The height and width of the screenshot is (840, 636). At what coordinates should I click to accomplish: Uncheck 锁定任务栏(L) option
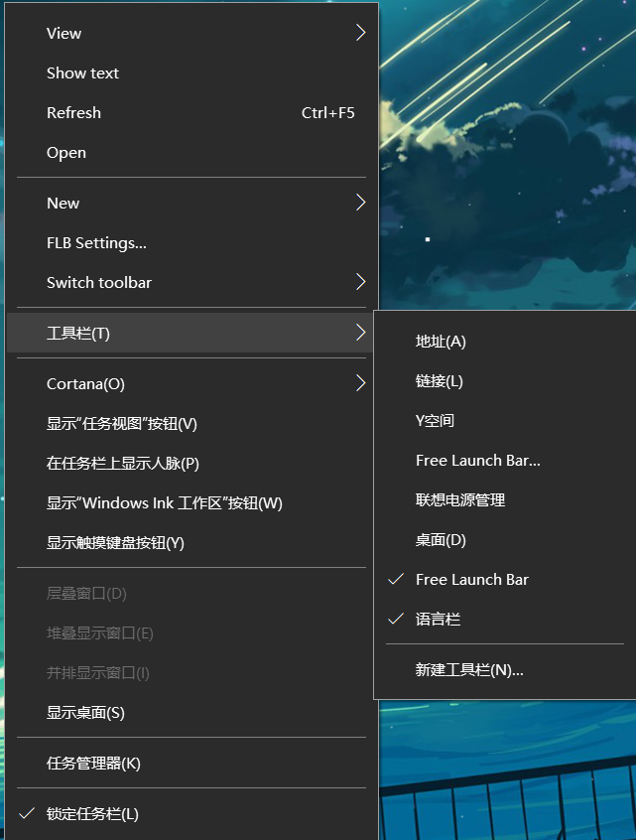coord(92,814)
